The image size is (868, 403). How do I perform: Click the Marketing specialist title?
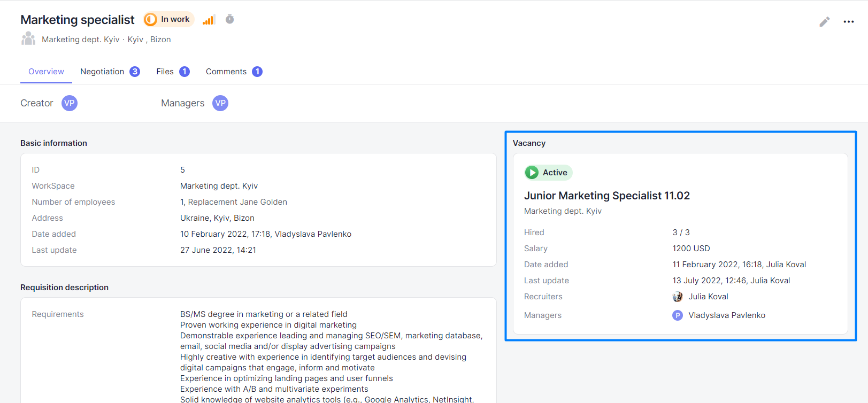click(x=78, y=20)
